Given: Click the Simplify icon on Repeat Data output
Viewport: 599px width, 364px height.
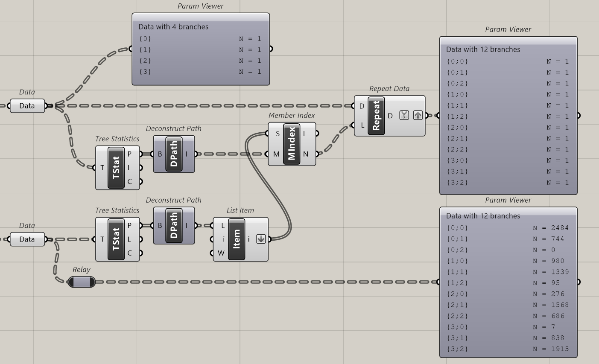Looking at the screenshot, I should 403,115.
